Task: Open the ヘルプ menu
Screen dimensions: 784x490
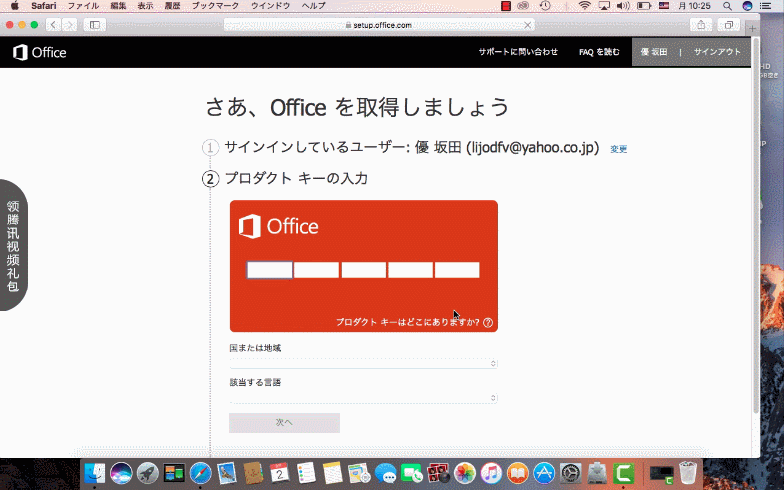Action: [x=314, y=6]
